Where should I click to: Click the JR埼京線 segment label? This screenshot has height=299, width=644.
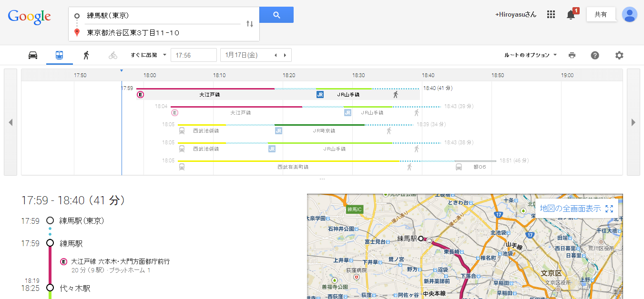point(324,131)
